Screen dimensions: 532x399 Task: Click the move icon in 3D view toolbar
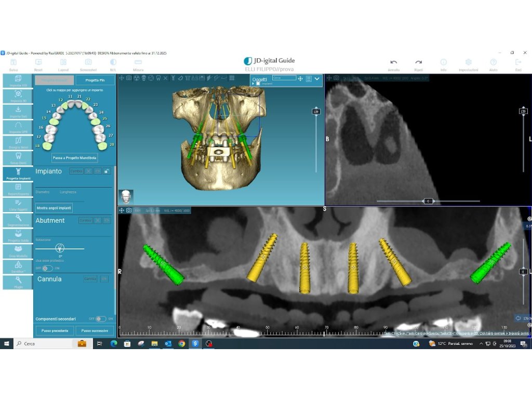(122, 78)
